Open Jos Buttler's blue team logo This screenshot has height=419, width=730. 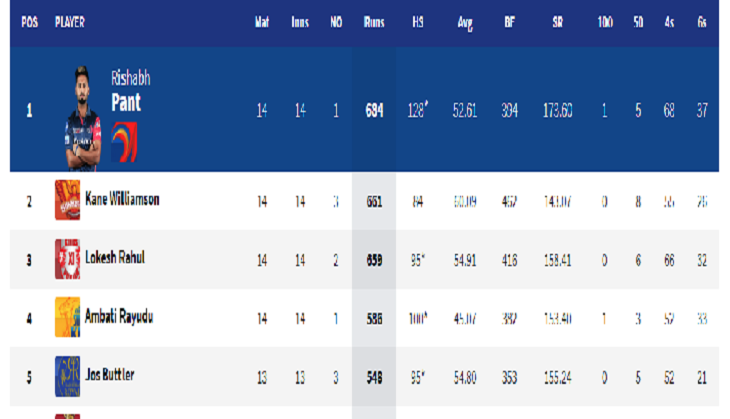tap(68, 376)
